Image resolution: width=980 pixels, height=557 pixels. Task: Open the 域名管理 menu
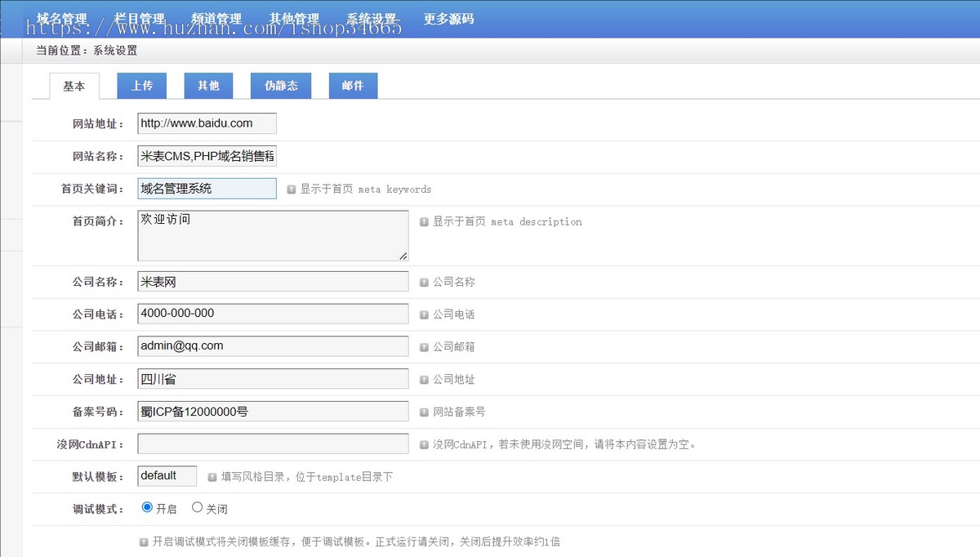coord(62,19)
